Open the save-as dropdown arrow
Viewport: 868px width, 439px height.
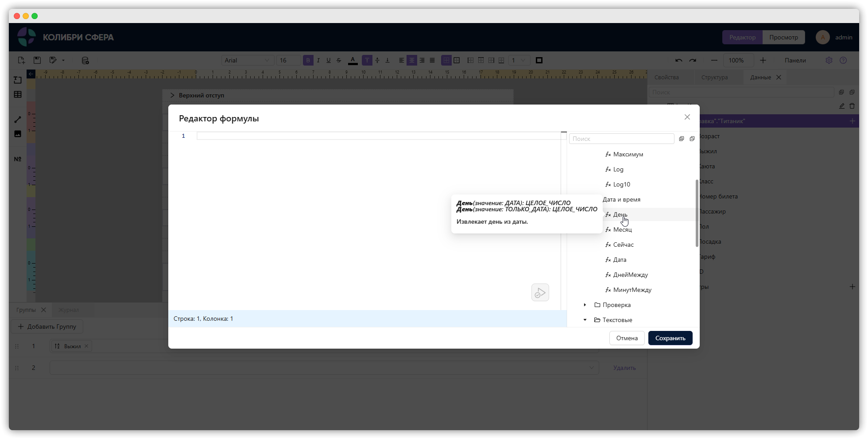(63, 60)
